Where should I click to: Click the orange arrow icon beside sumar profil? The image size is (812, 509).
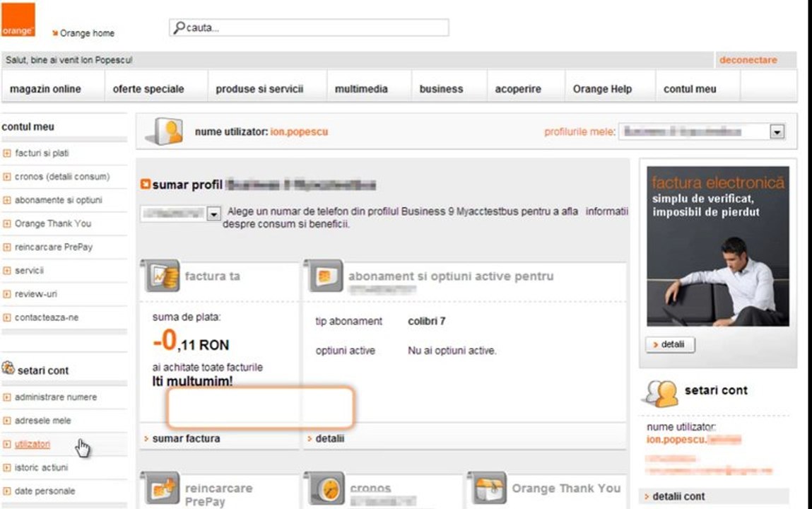click(146, 185)
